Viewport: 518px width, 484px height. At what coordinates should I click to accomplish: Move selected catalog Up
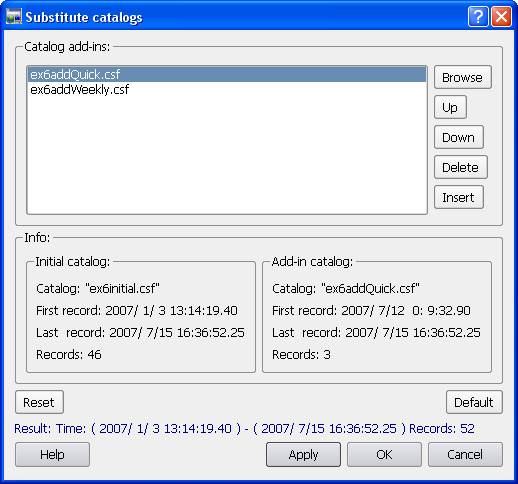coord(450,107)
